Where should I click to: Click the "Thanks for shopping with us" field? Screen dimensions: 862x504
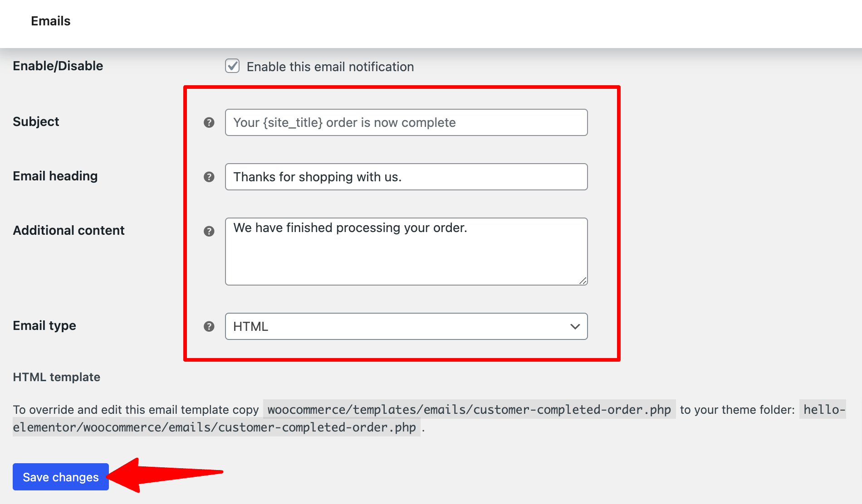click(x=406, y=177)
